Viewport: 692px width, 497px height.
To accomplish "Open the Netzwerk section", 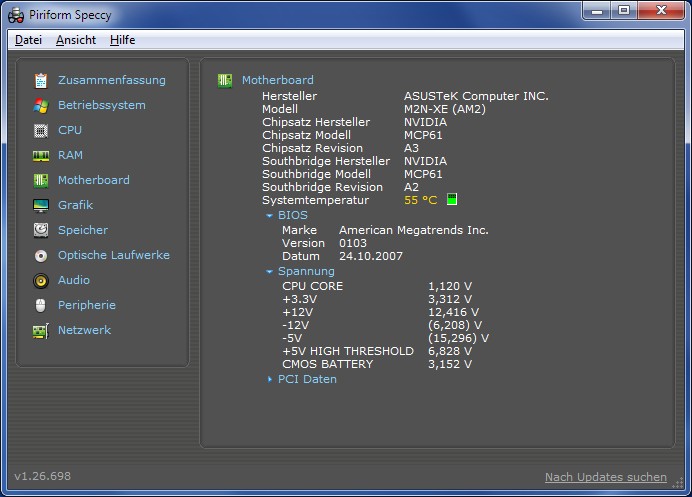I will [84, 330].
